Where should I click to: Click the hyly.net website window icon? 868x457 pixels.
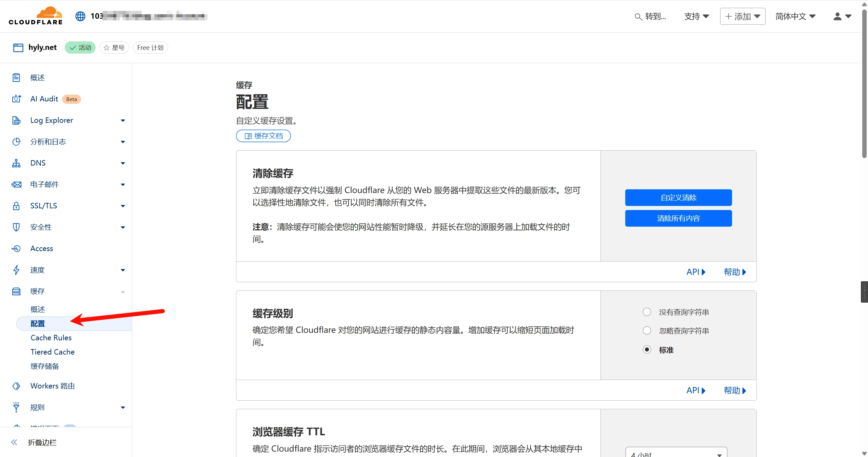pos(18,47)
